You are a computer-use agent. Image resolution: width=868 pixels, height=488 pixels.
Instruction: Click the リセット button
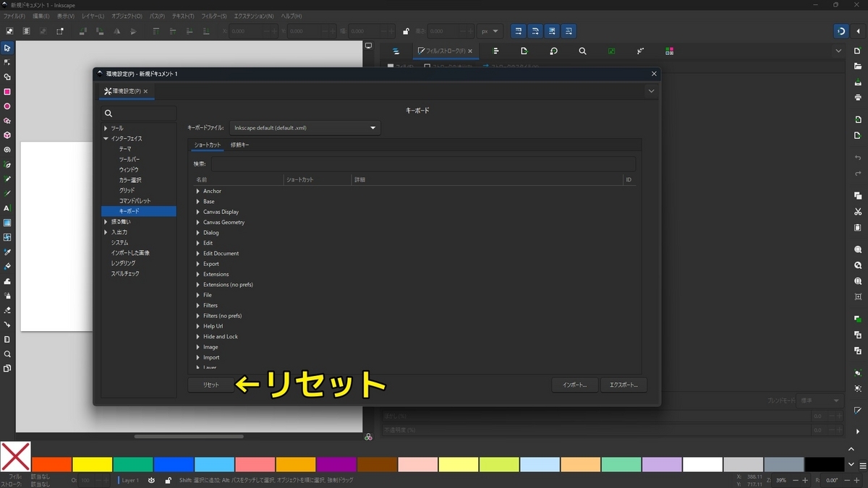click(x=210, y=385)
